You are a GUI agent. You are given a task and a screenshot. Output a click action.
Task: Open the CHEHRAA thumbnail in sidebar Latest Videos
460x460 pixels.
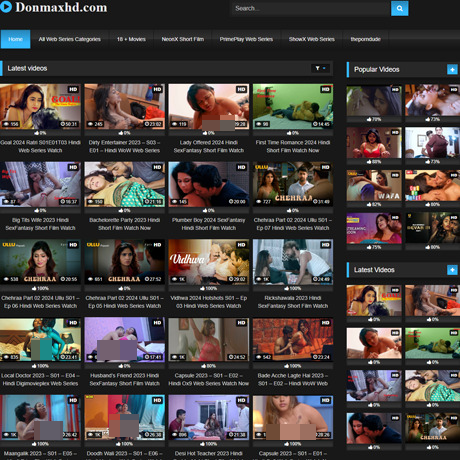(433, 428)
